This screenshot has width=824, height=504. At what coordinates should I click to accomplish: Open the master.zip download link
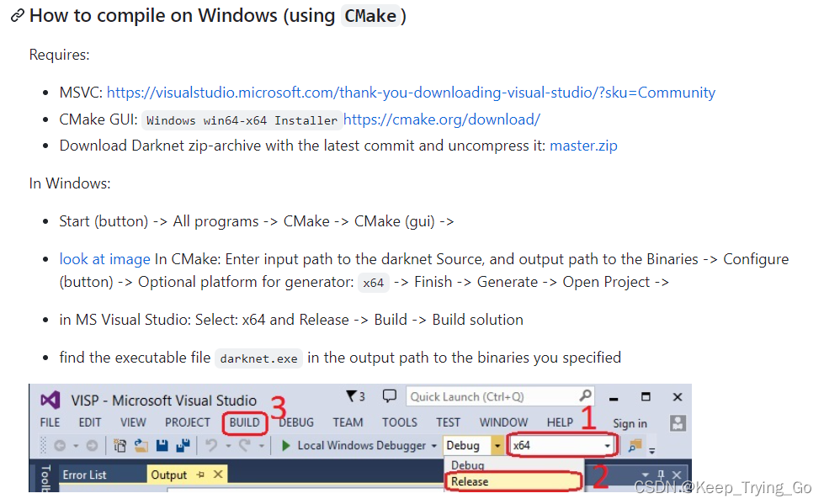(583, 145)
